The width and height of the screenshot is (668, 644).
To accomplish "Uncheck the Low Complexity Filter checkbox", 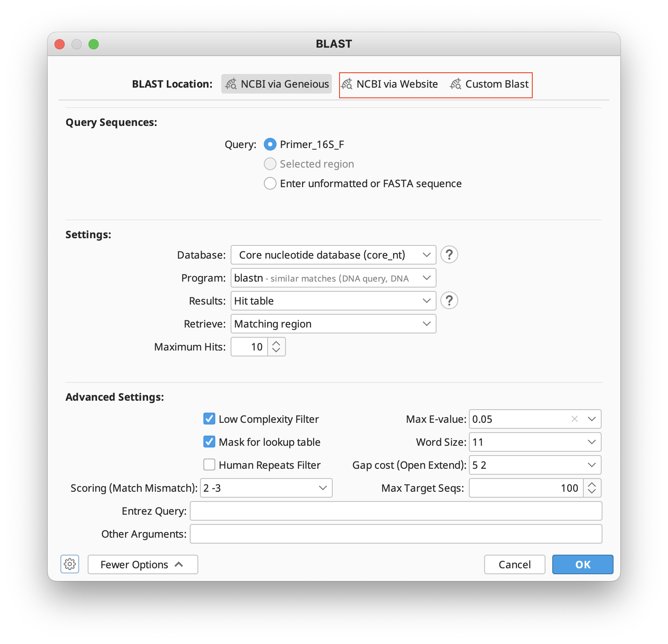I will pyautogui.click(x=209, y=419).
